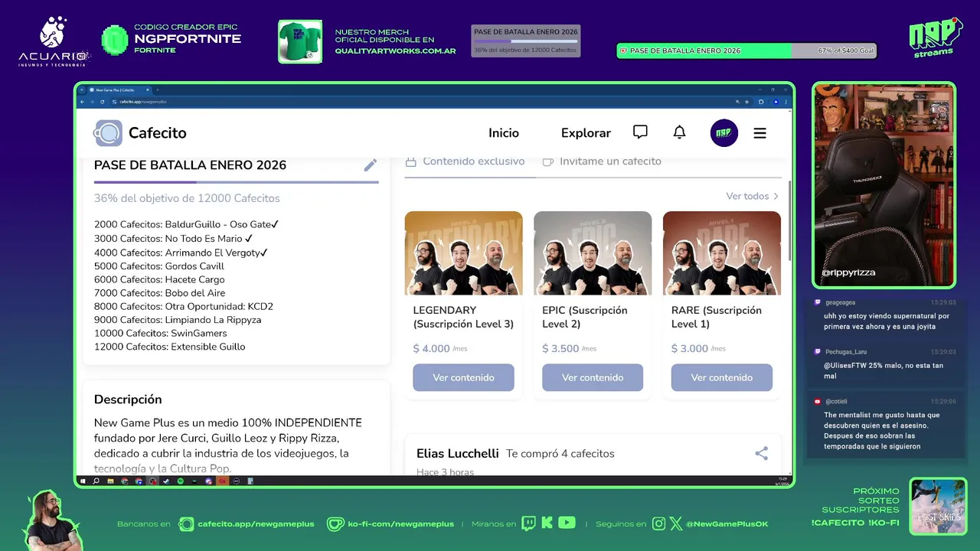Viewport: 980px width, 551px height.
Task: Click 'PASE DE BATALLA ENERO 2026' heading
Action: (191, 165)
